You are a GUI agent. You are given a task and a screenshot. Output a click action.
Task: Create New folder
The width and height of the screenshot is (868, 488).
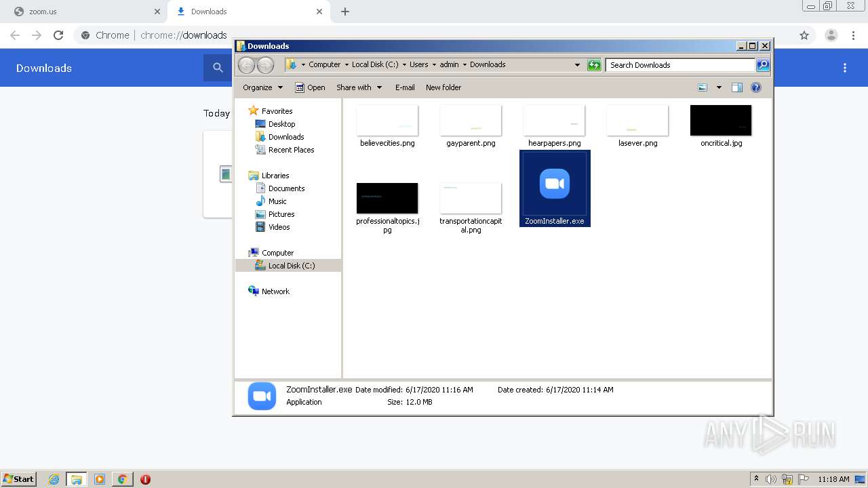coord(443,87)
